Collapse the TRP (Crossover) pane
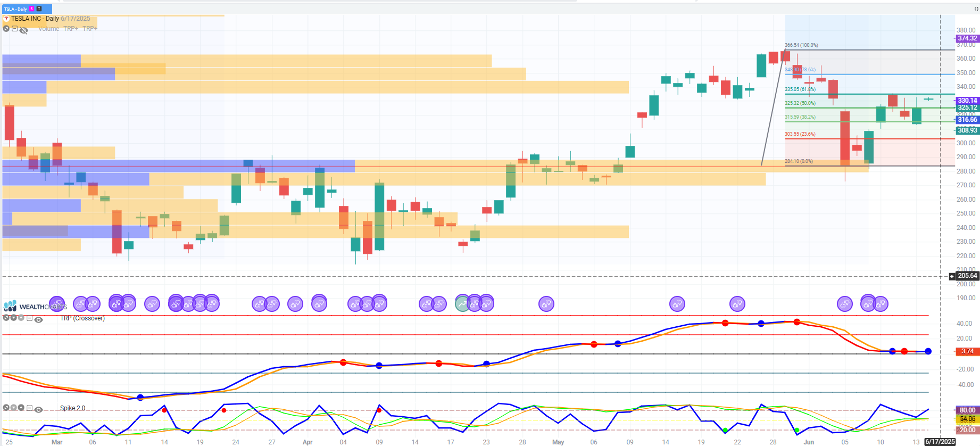The image size is (980, 446). click(x=30, y=319)
